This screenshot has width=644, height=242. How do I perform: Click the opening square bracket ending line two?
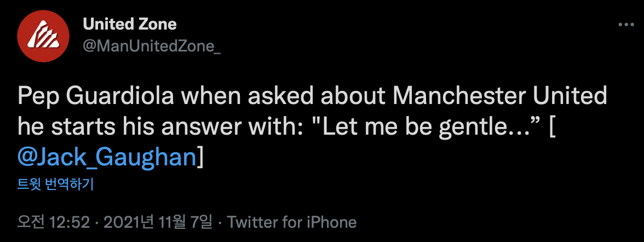(550, 127)
